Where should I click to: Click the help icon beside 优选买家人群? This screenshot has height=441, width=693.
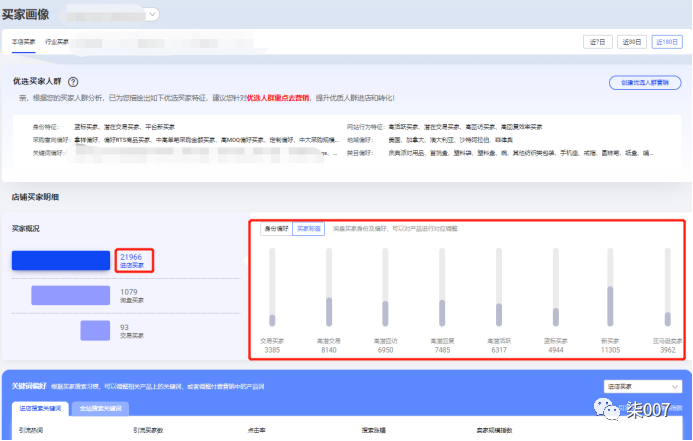[73, 81]
